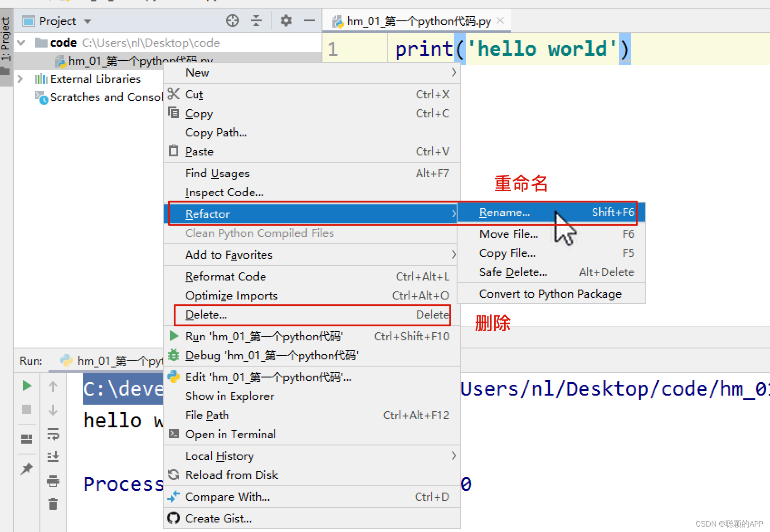
Task: Click Reload from Disk icon entry
Action: point(174,474)
